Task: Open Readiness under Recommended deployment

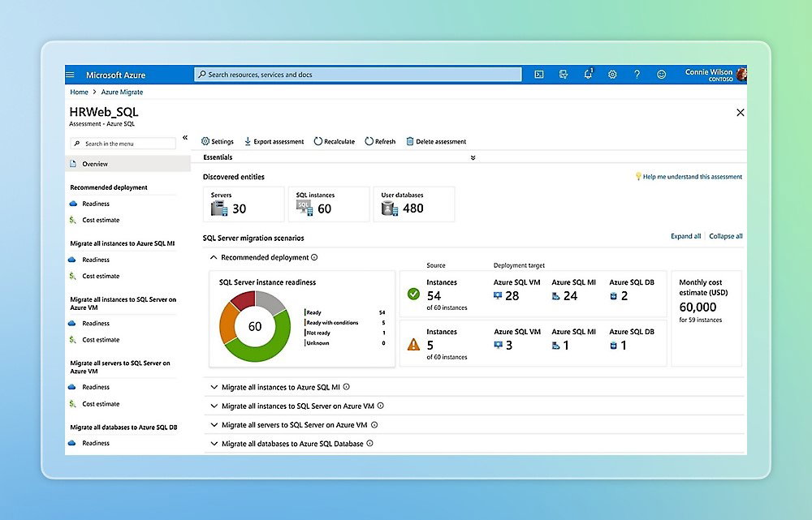Action: click(x=96, y=204)
